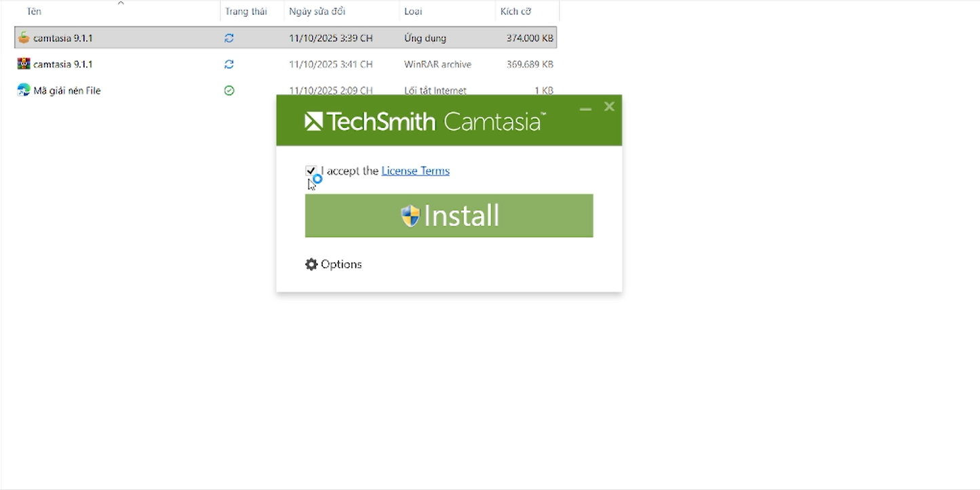Click sync status icon of WinRAR archive row

point(229,64)
